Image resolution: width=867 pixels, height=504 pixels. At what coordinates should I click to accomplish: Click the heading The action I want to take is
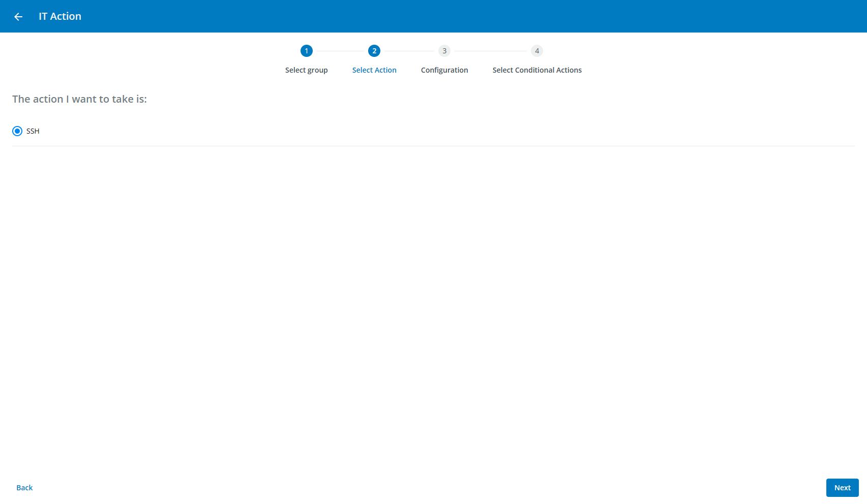80,99
